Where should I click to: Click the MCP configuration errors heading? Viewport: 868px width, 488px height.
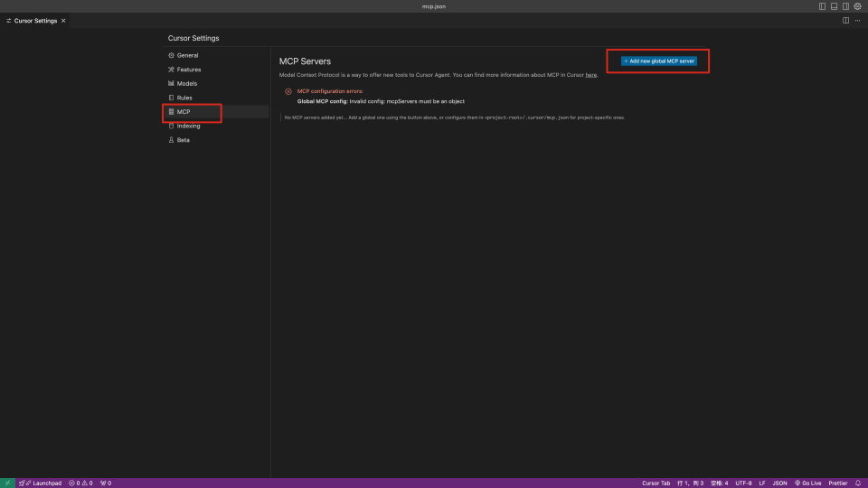(x=330, y=91)
